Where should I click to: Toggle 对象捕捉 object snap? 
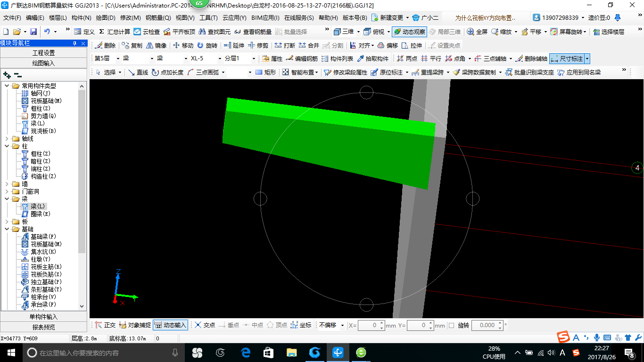(135, 325)
